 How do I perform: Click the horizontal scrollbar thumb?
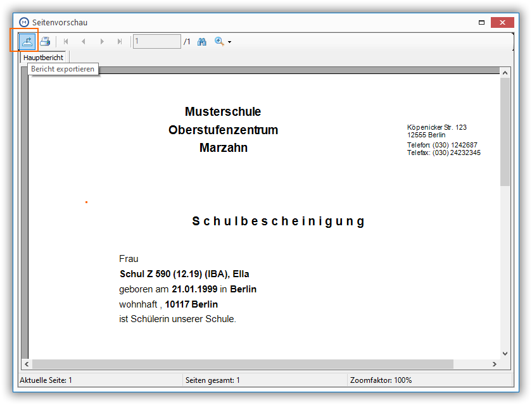tap(243, 364)
